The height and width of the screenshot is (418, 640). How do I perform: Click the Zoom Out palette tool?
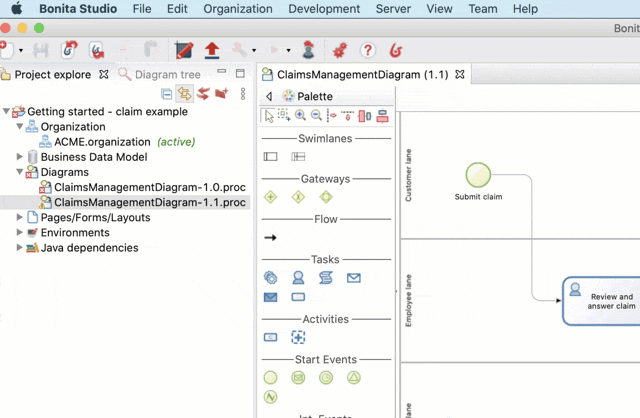(x=315, y=116)
